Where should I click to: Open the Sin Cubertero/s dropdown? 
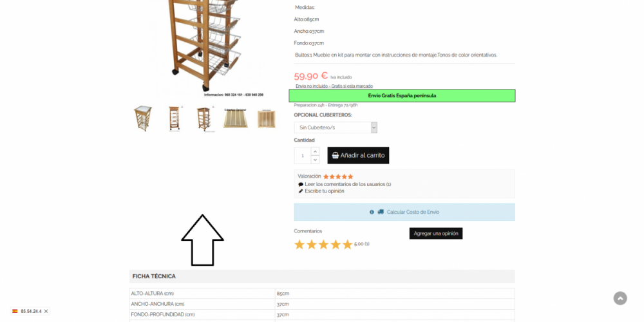(336, 128)
